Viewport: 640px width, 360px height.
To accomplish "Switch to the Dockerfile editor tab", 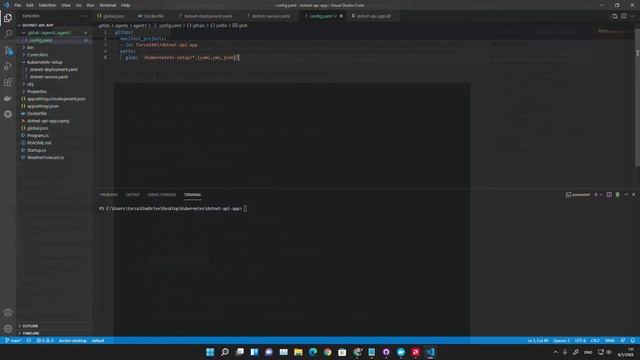I will [154, 16].
